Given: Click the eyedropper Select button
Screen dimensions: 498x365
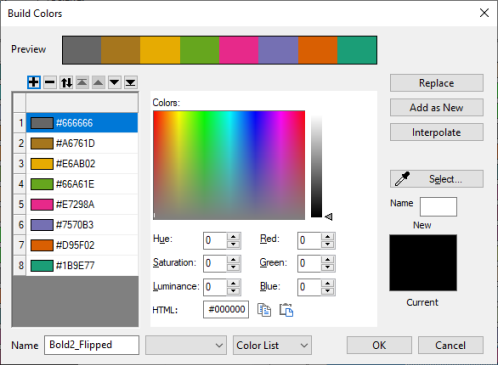Looking at the screenshot, I should 437,179.
